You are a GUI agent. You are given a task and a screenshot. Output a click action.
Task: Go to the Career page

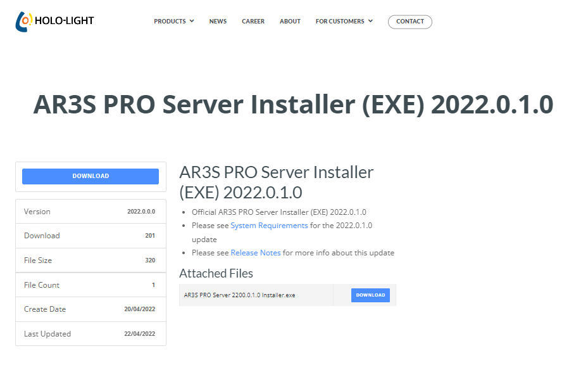click(x=253, y=22)
